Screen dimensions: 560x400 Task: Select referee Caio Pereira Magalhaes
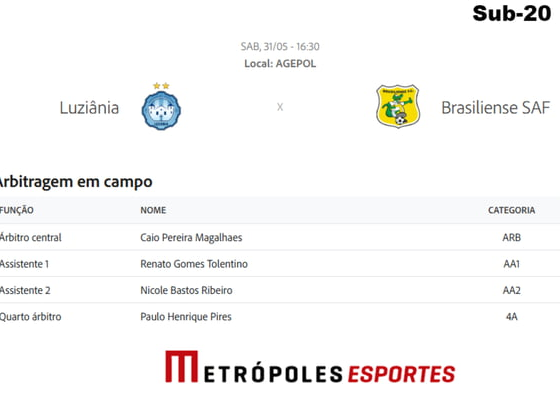coord(191,238)
